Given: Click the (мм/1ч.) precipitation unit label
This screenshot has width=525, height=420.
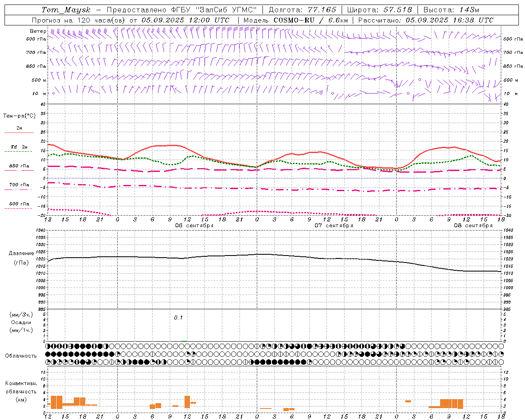Looking at the screenshot, I should tap(21, 331).
